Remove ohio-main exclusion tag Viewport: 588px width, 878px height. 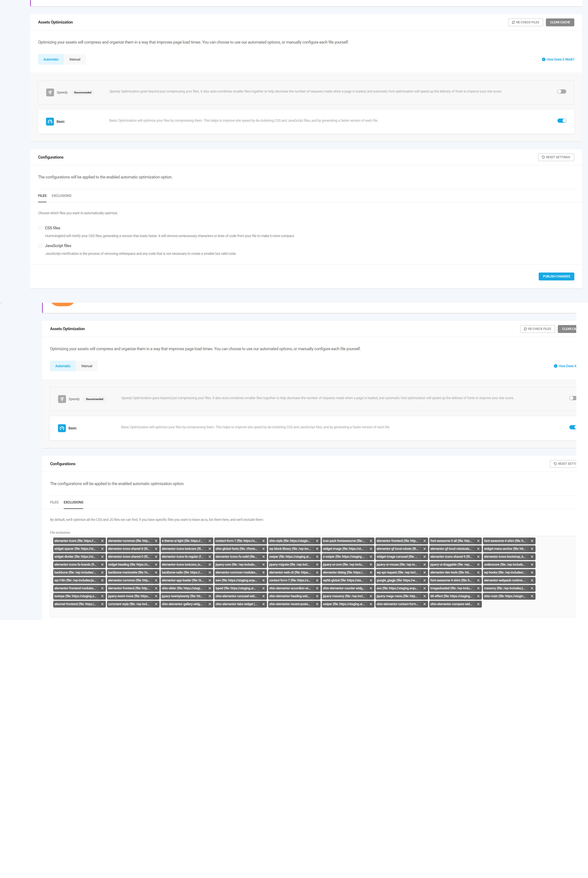[532, 596]
